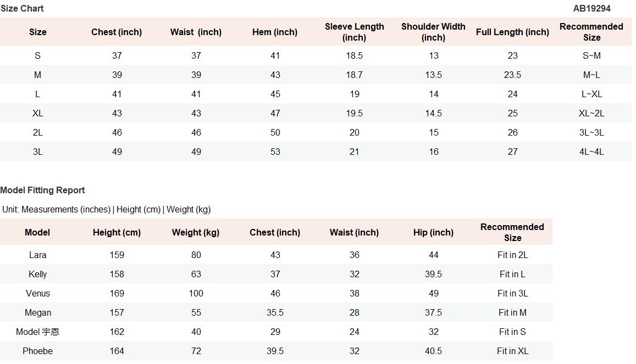This screenshot has width=636, height=364.
Task: Select the Full Length (inch) header
Action: tap(512, 32)
